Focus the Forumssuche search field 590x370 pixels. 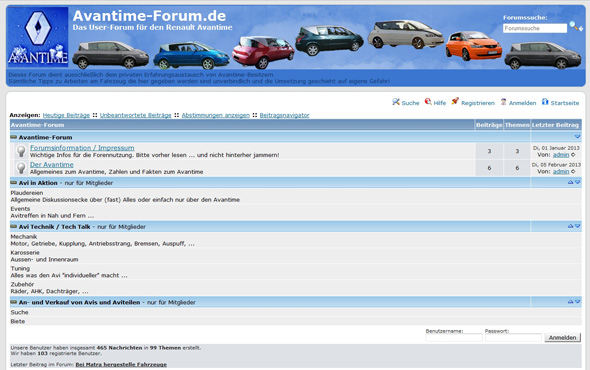[535, 28]
